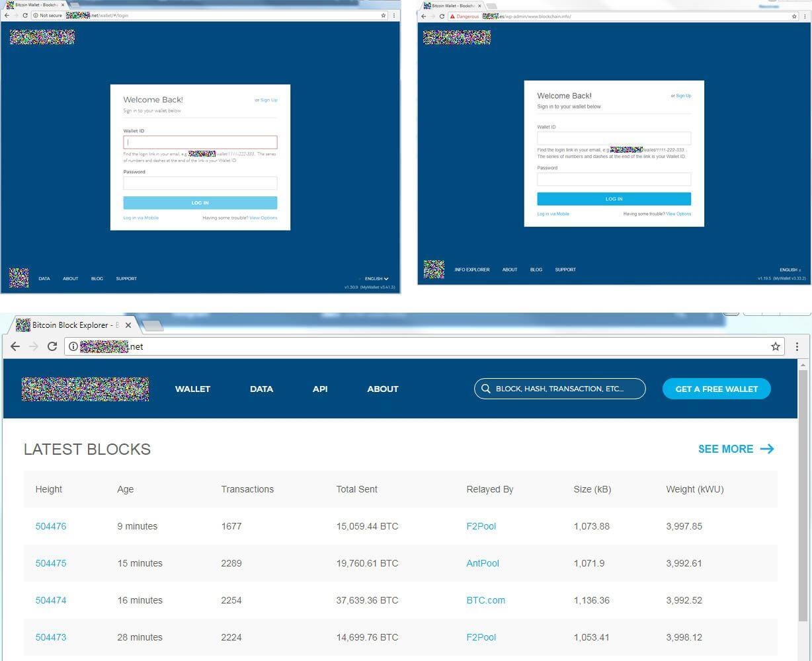Click AntPool relayed-by link
The height and width of the screenshot is (661, 812).
click(483, 563)
